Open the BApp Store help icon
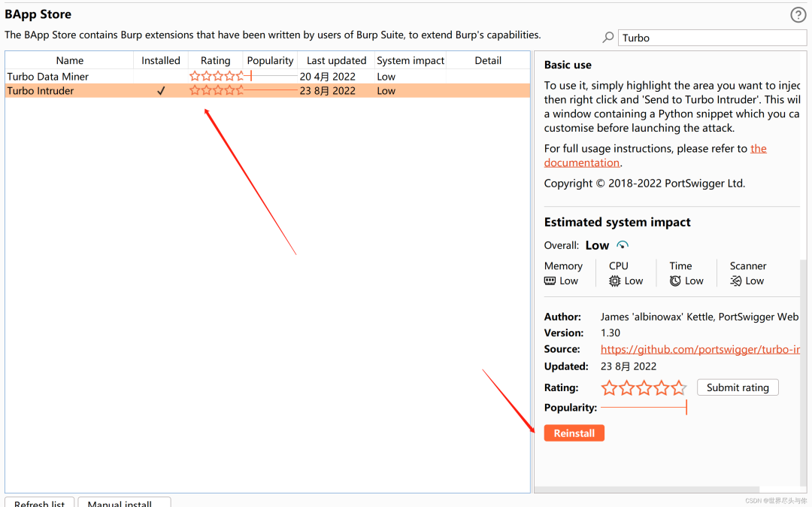The image size is (812, 507). 798,15
